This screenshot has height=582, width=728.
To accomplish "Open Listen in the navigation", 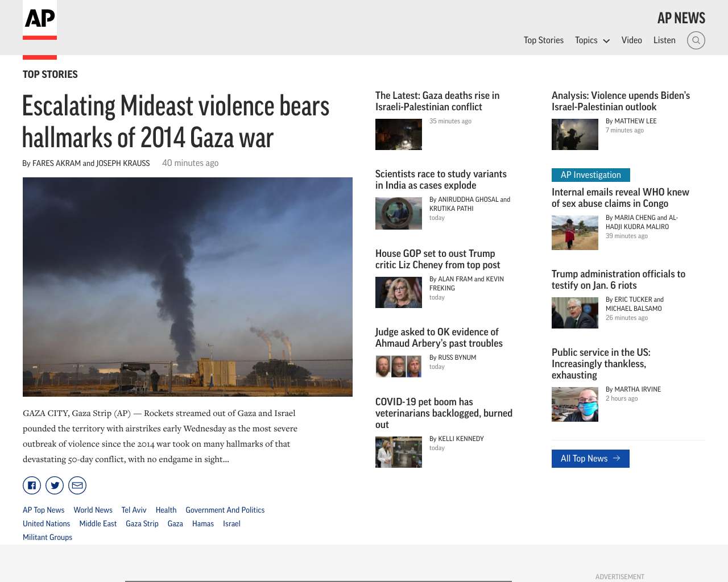I will pos(664,40).
